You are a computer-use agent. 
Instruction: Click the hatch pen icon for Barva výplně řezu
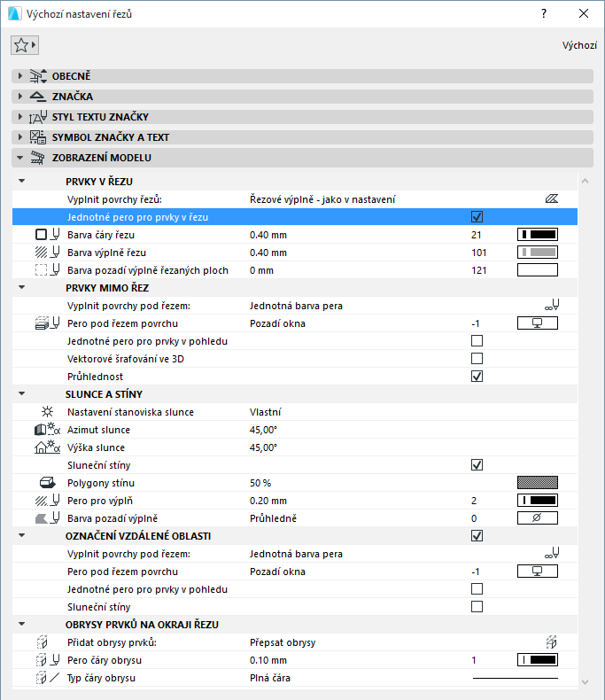[x=47, y=253]
